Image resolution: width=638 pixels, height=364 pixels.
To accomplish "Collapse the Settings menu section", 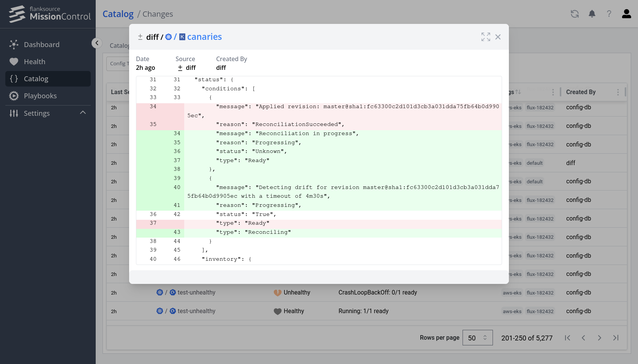I will [83, 113].
